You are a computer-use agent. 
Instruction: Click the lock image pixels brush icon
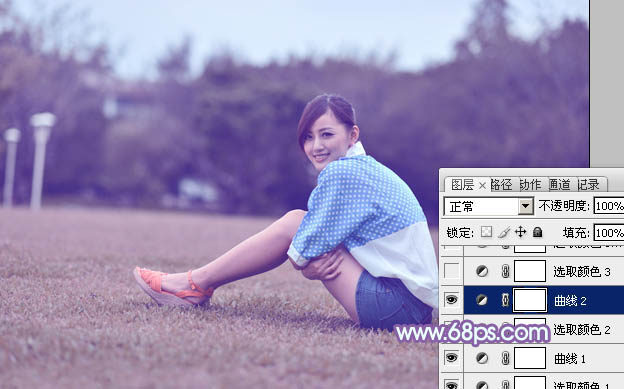[503, 232]
